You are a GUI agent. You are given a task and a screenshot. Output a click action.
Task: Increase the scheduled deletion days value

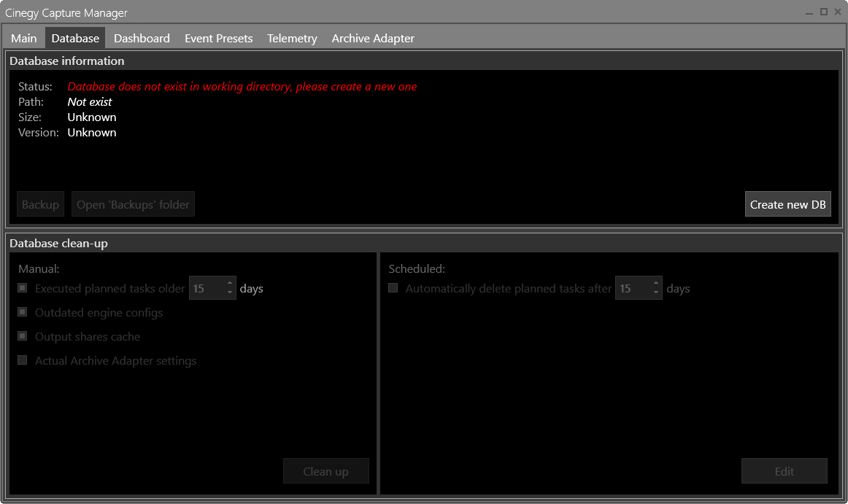656,283
